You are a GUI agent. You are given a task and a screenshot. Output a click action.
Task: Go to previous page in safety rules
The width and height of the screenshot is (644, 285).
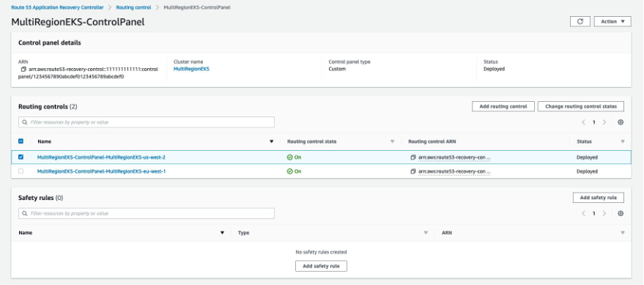point(583,213)
